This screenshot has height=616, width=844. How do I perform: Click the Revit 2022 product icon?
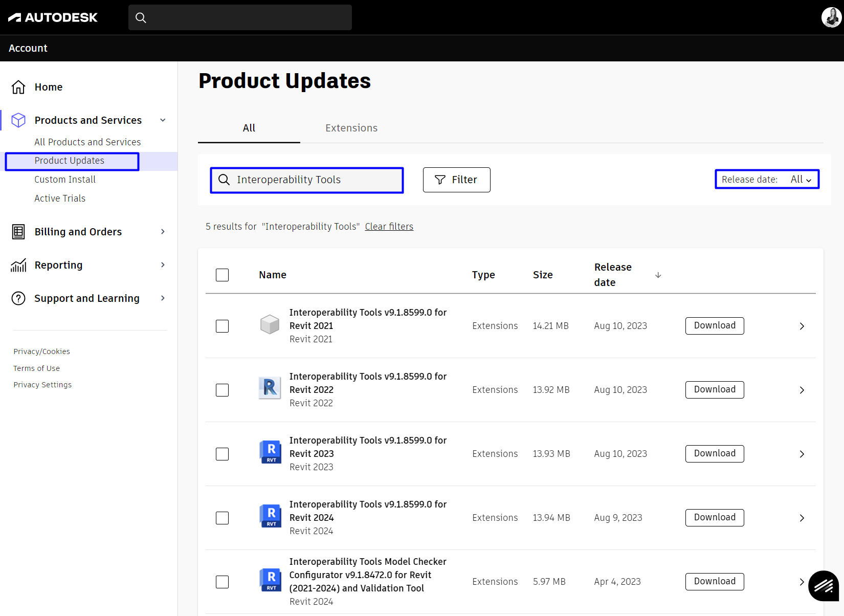point(270,388)
